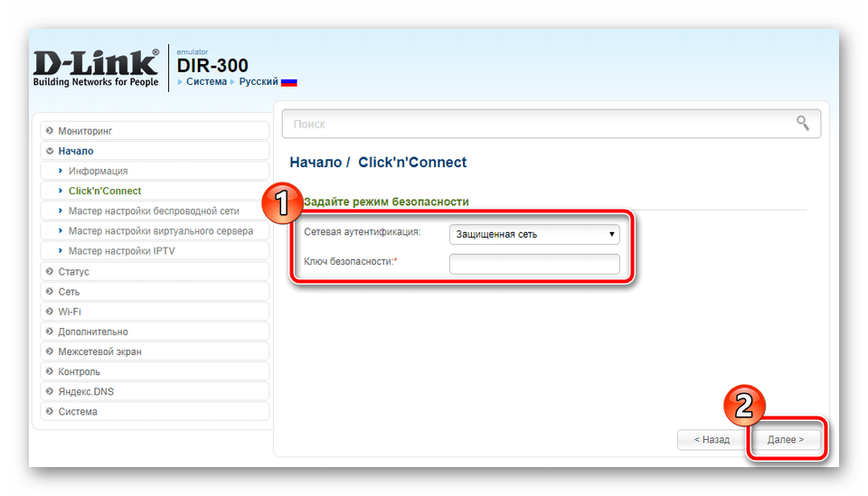The height and width of the screenshot is (496, 868).
Task: Expand the Мониторинг section
Action: [x=155, y=130]
